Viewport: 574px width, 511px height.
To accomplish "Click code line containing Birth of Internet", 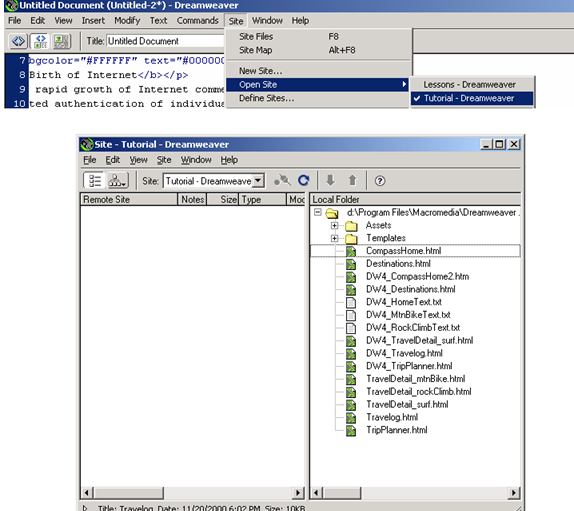I will point(108,75).
